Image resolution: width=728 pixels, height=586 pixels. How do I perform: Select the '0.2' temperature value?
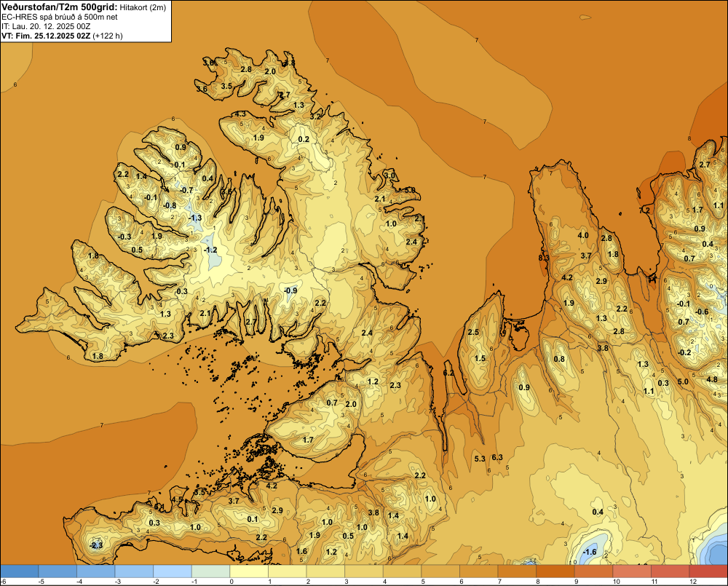304,139
